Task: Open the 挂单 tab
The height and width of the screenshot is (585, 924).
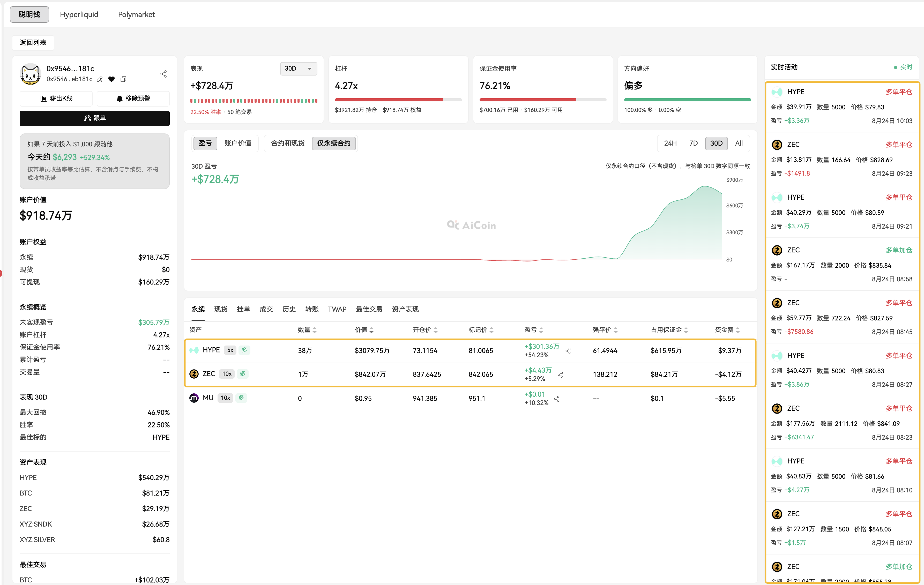Action: pos(244,309)
